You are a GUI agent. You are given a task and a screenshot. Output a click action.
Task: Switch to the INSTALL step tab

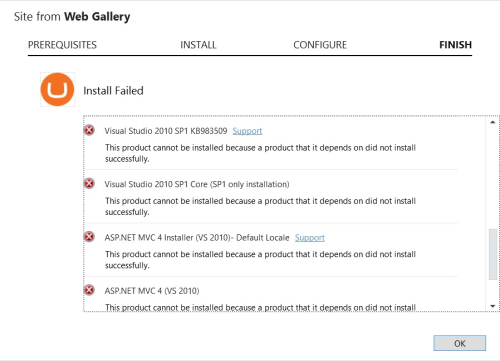pyautogui.click(x=198, y=45)
